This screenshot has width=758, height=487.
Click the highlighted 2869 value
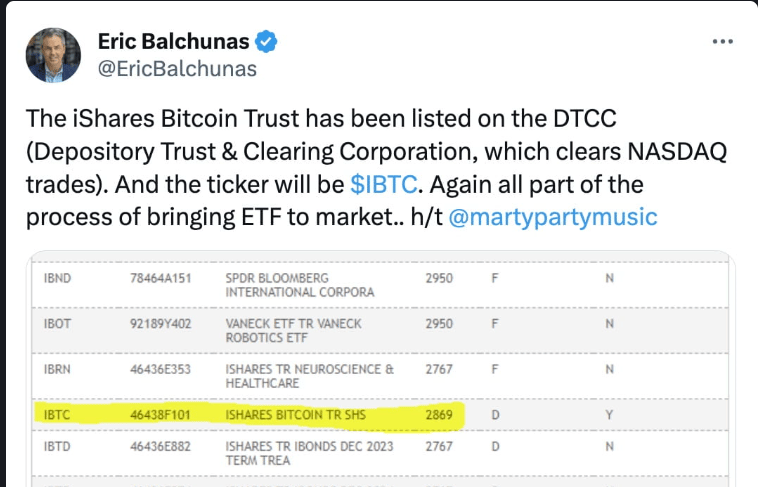pos(439,411)
